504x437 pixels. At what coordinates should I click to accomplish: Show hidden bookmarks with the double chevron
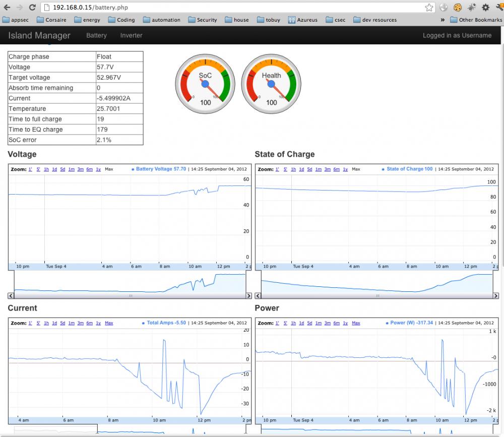click(x=443, y=20)
